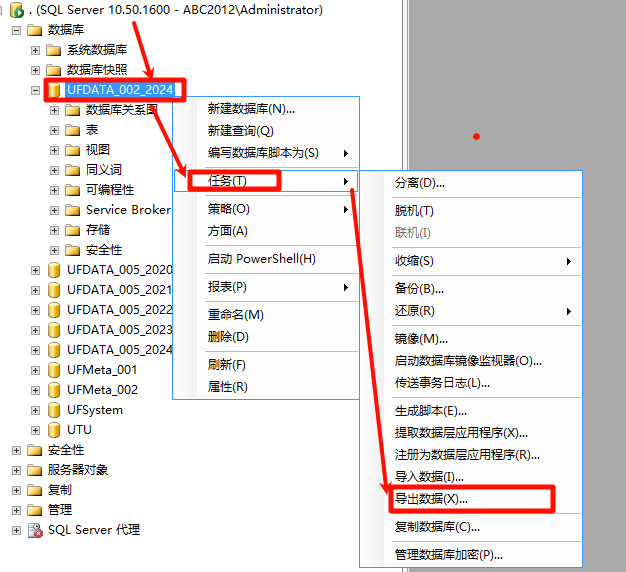Collapse the 数据库 tree node

[16, 30]
